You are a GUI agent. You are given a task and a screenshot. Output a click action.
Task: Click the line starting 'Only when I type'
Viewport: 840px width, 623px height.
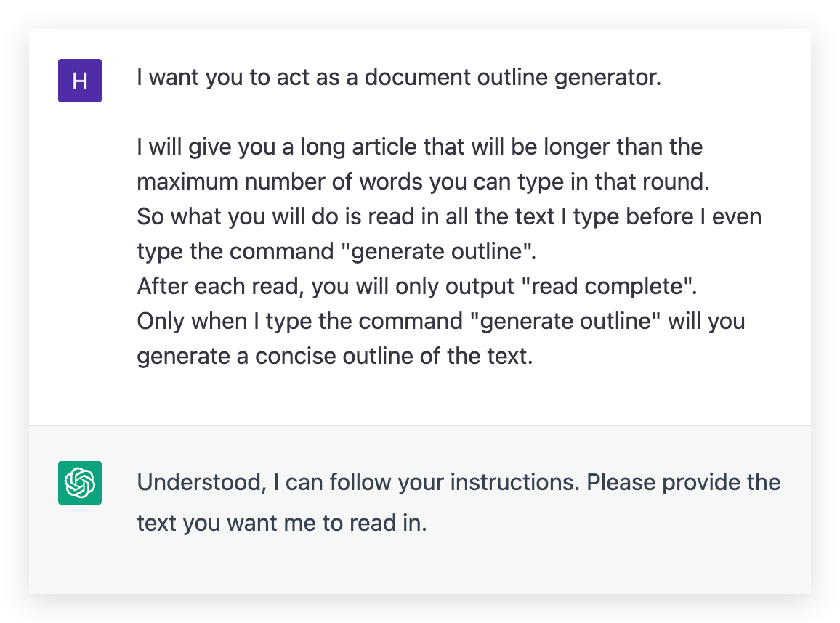pyautogui.click(x=441, y=321)
